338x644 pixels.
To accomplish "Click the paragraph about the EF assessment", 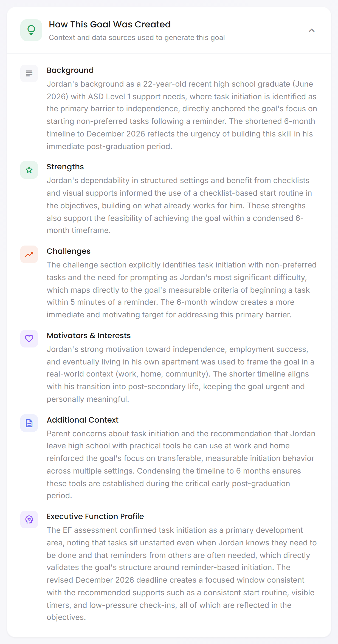I will click(x=182, y=574).
